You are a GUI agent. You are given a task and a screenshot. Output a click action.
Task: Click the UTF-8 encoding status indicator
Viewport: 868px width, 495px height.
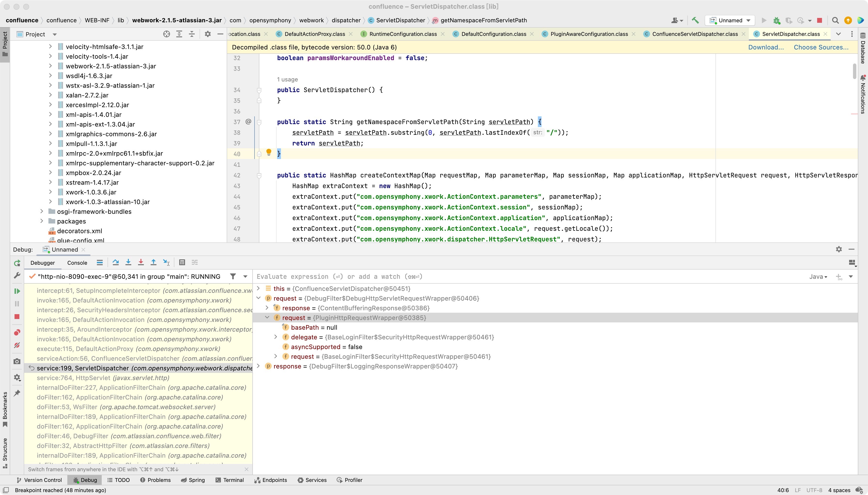[814, 490]
